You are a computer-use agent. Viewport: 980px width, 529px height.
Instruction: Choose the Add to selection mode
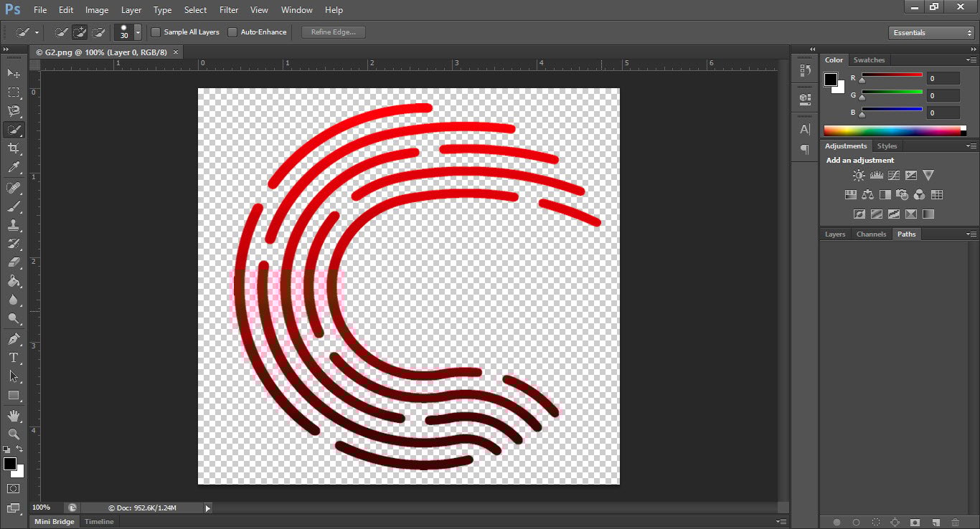coord(80,32)
